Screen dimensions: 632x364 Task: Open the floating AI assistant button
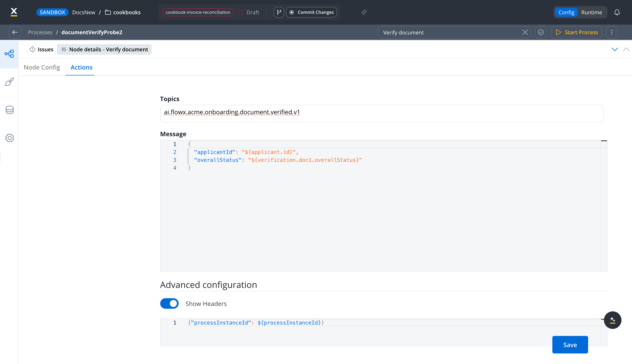click(x=612, y=320)
